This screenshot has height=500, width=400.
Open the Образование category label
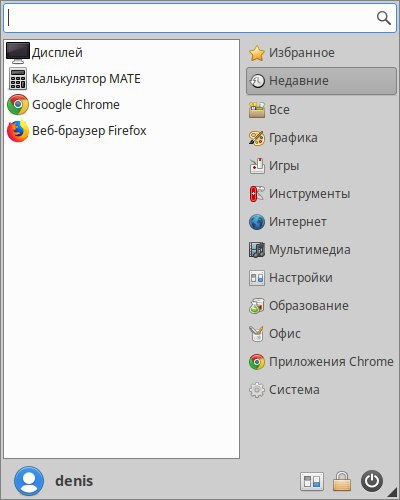[309, 306]
